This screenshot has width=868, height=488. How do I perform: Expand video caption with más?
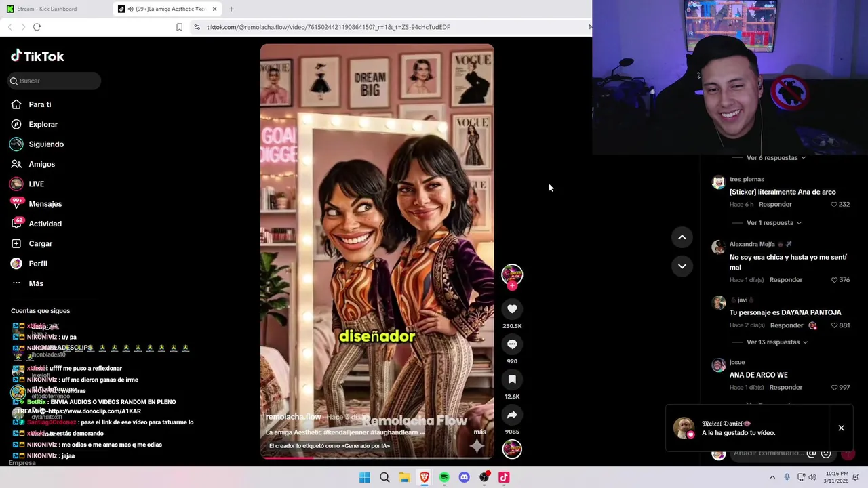479,432
